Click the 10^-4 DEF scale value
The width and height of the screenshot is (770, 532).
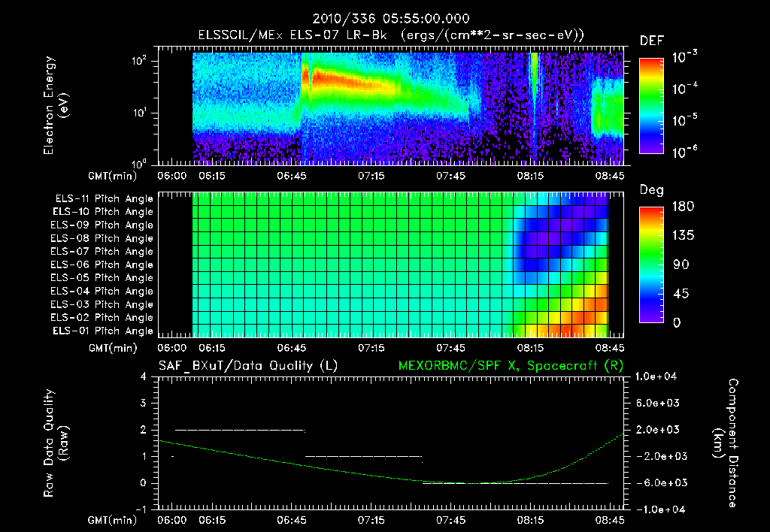coord(685,89)
